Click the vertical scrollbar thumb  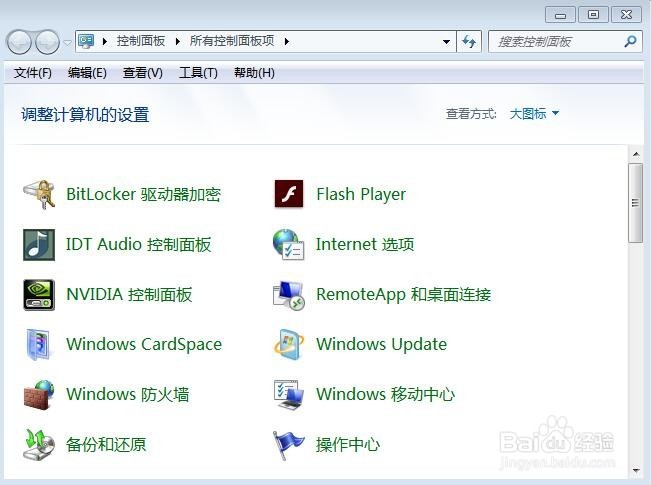(635, 203)
